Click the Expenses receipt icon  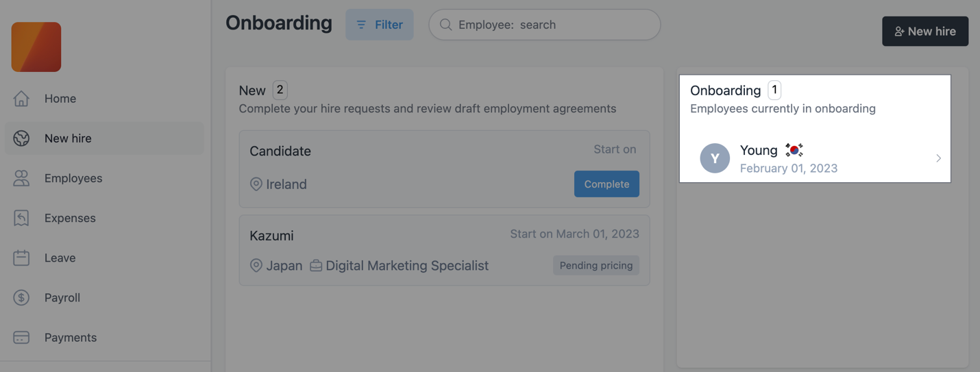(x=21, y=218)
